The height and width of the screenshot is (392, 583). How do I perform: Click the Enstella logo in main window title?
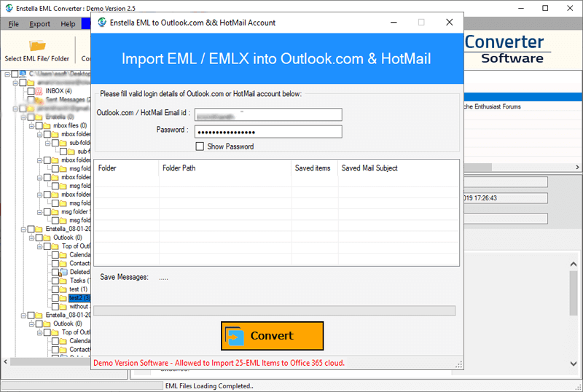pos(9,8)
